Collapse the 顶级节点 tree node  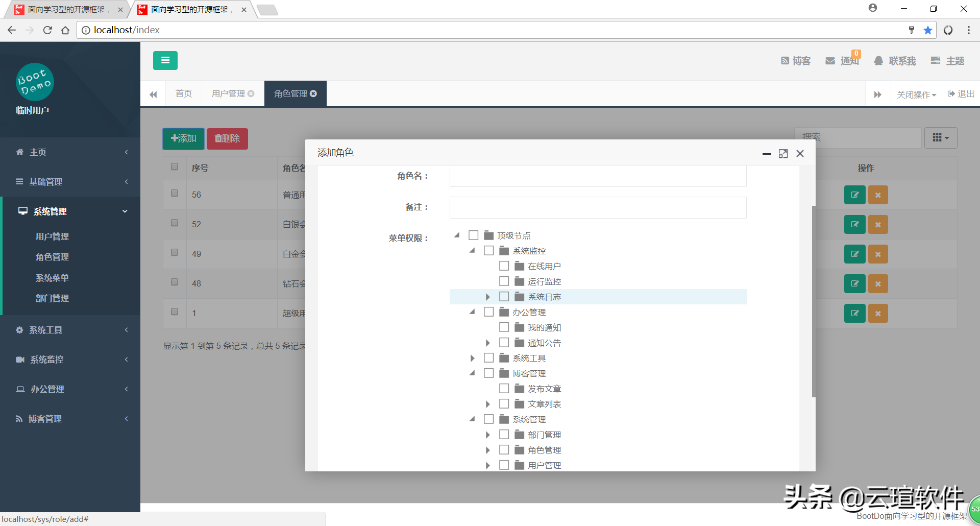(x=457, y=235)
